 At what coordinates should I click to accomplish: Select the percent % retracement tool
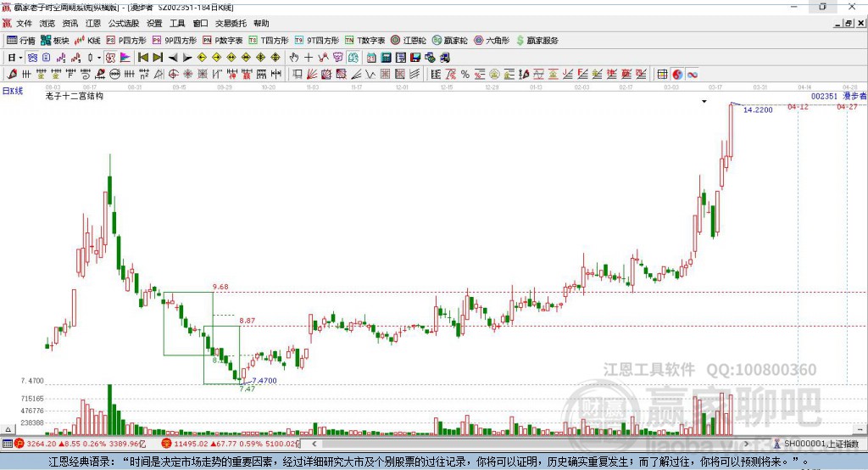[465, 75]
